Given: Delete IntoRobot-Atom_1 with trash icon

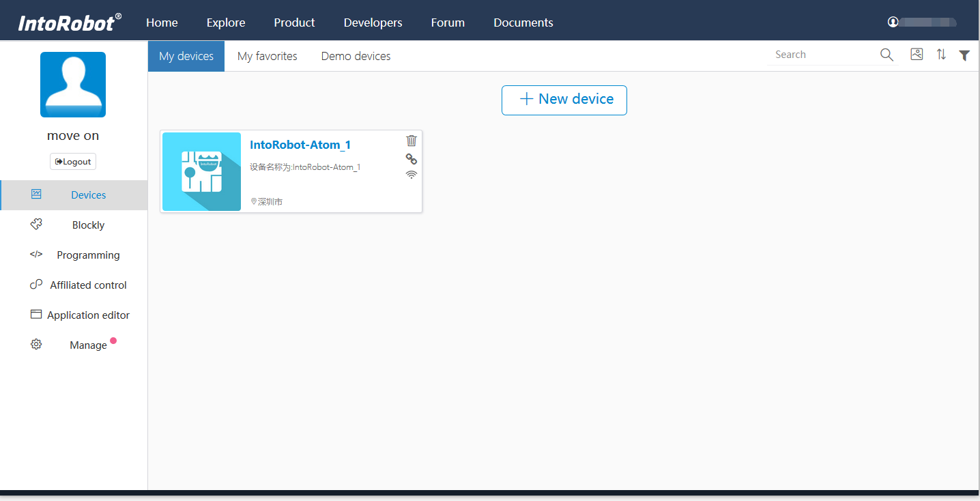Looking at the screenshot, I should [412, 141].
